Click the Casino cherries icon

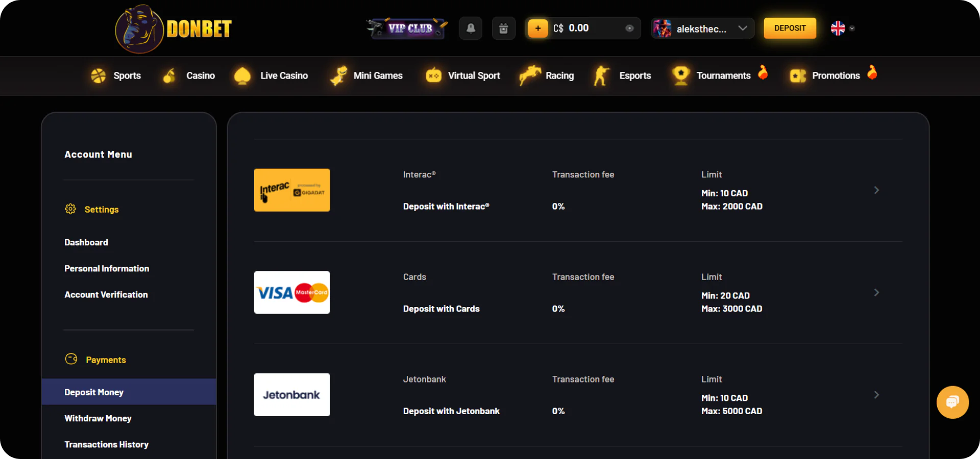pos(169,75)
